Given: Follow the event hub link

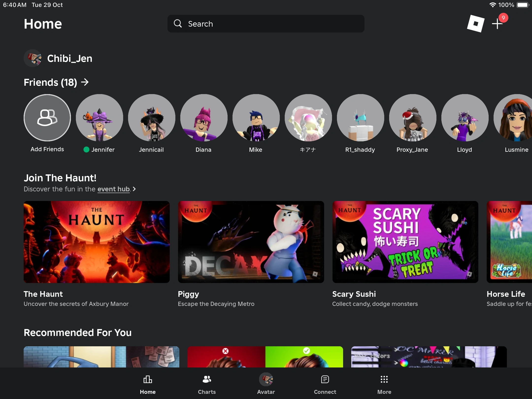Looking at the screenshot, I should point(114,189).
